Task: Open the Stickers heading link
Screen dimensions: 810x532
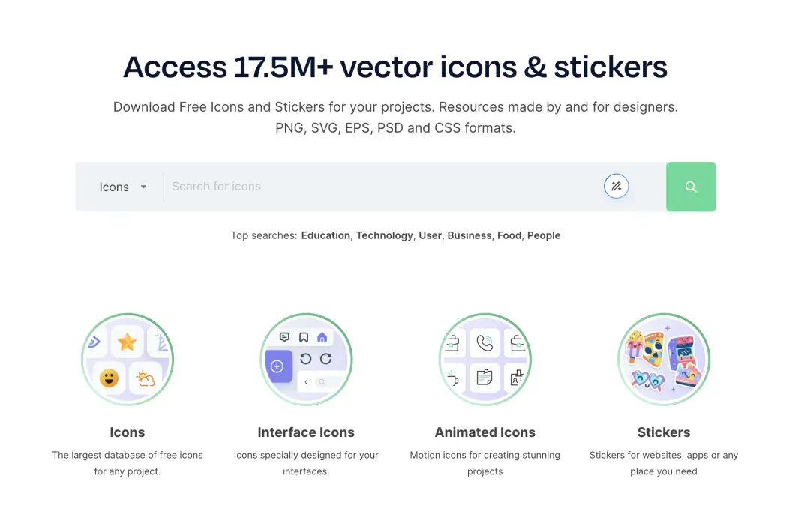Action: point(663,432)
